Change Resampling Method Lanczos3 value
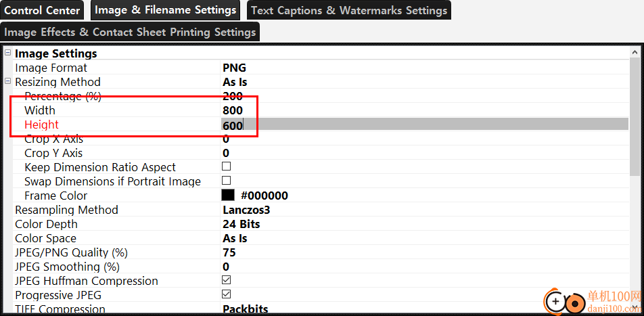644x316 pixels. (x=246, y=210)
